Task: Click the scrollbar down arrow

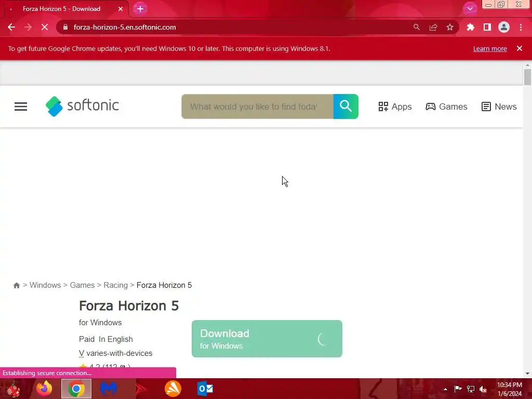Action: pyautogui.click(x=527, y=374)
